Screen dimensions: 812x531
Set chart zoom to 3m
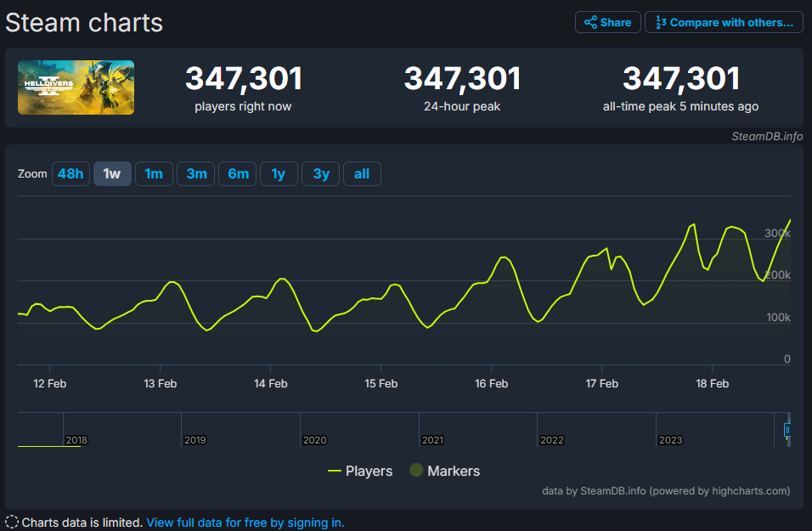[x=196, y=173]
